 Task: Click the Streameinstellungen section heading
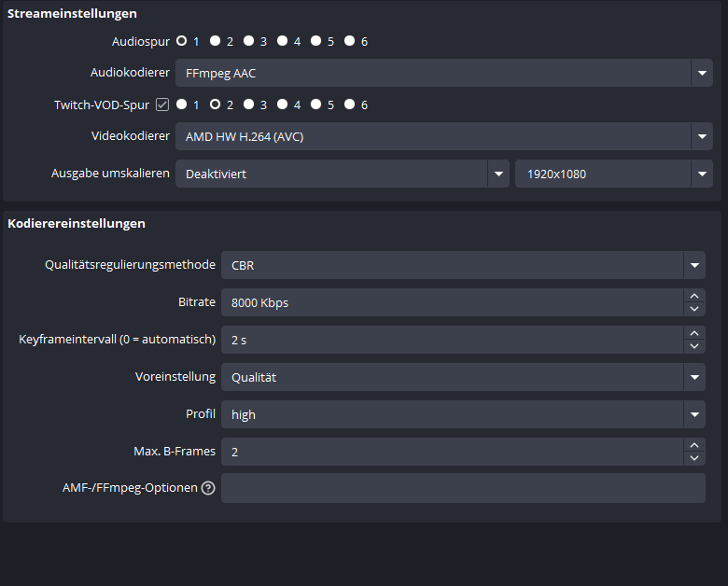(72, 13)
